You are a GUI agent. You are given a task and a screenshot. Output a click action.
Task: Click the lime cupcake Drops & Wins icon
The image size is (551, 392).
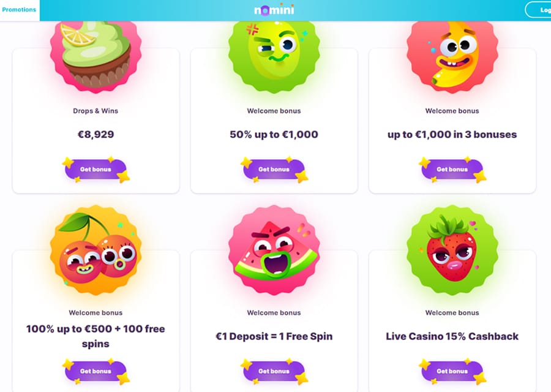pos(96,56)
